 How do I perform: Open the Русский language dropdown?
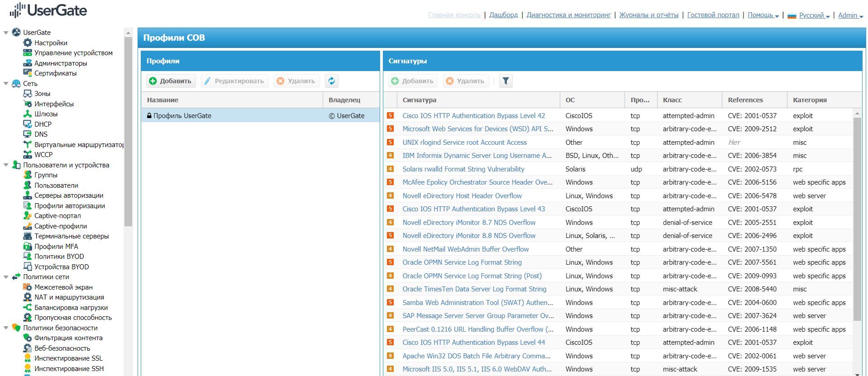coord(814,15)
